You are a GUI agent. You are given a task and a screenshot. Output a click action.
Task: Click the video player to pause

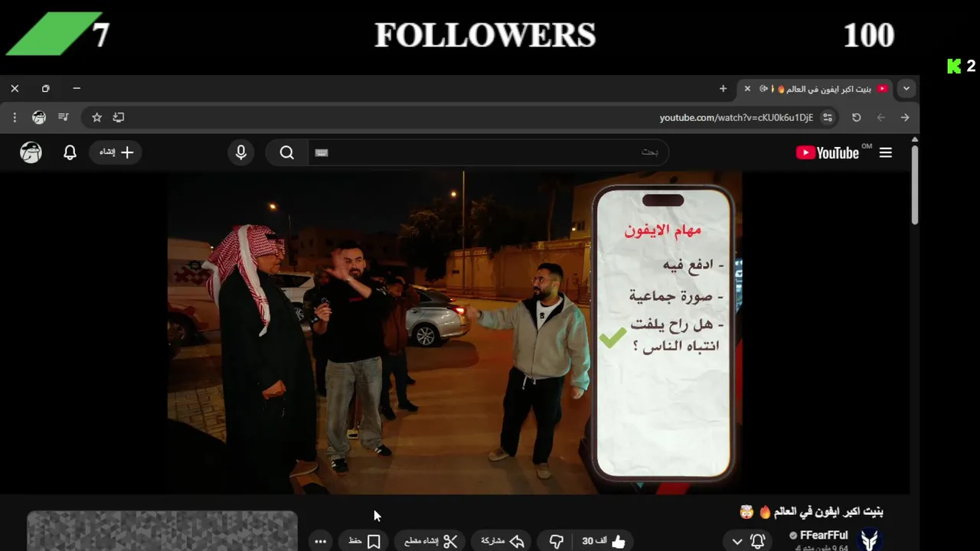point(455,332)
